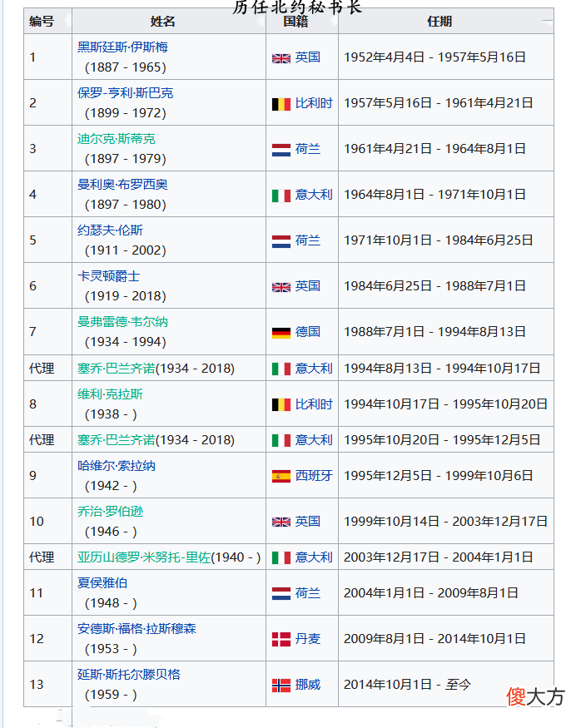The image size is (581, 728).
Task: Open the 亚历山德罗·米努托-里佐 link
Action: pos(144,557)
